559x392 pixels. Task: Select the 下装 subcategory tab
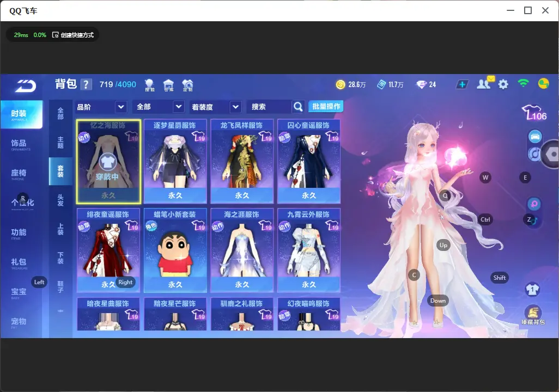pyautogui.click(x=60, y=258)
